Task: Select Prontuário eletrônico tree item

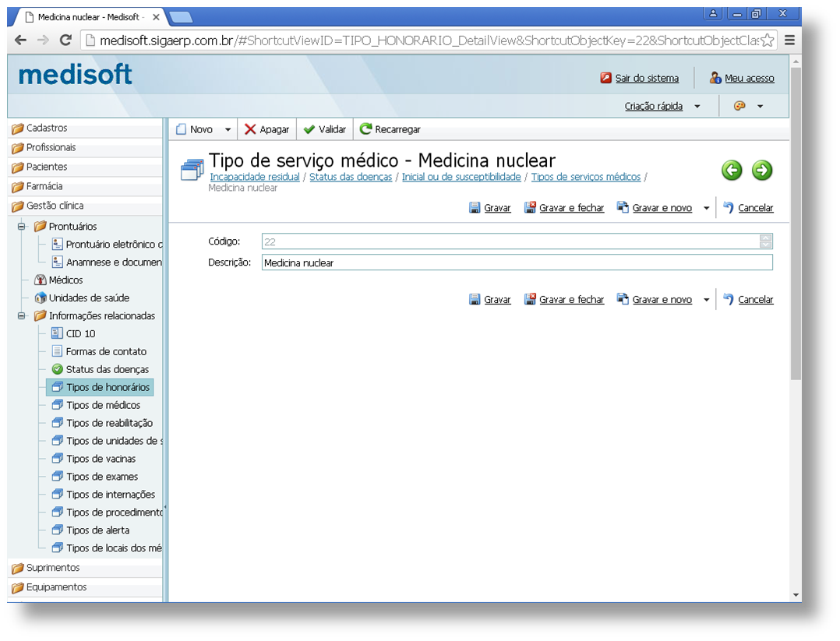Action: [x=108, y=245]
